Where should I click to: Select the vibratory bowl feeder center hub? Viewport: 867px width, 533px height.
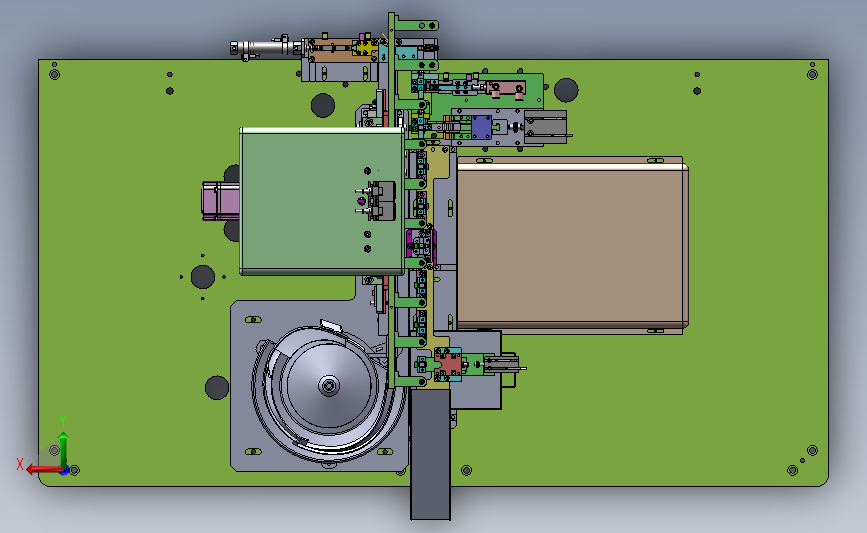pos(329,385)
